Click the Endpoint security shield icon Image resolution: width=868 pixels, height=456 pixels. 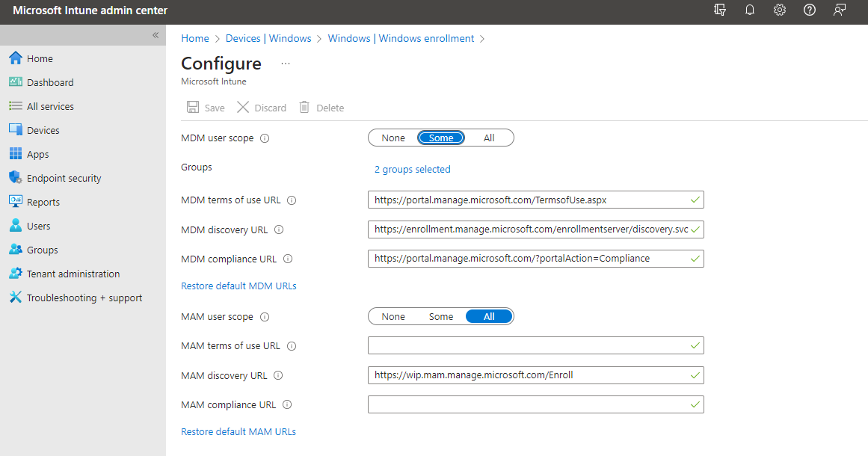click(16, 177)
